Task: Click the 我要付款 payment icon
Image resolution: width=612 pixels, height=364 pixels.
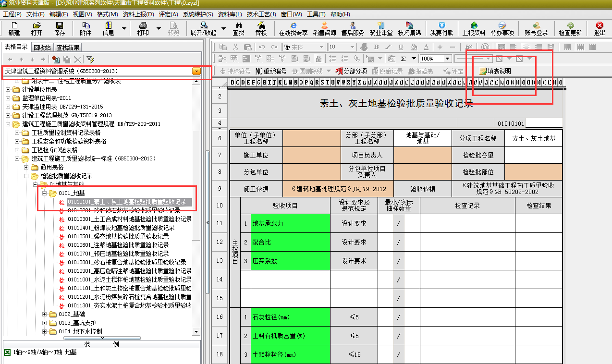Action: [441, 28]
